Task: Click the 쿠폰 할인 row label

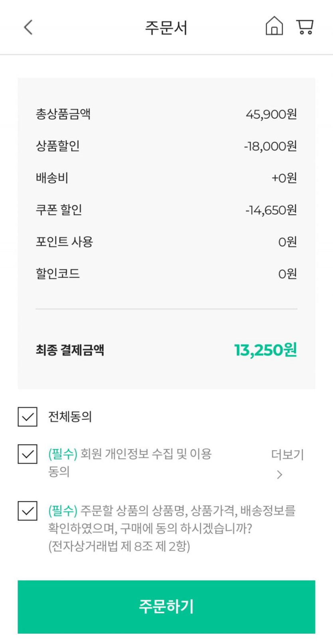Action: pyautogui.click(x=59, y=210)
